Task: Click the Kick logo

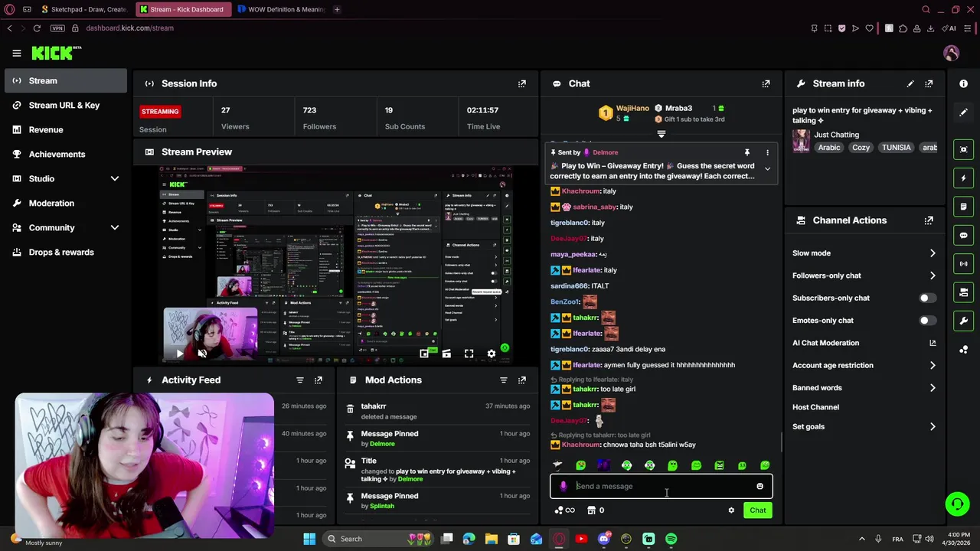Action: pos(56,53)
